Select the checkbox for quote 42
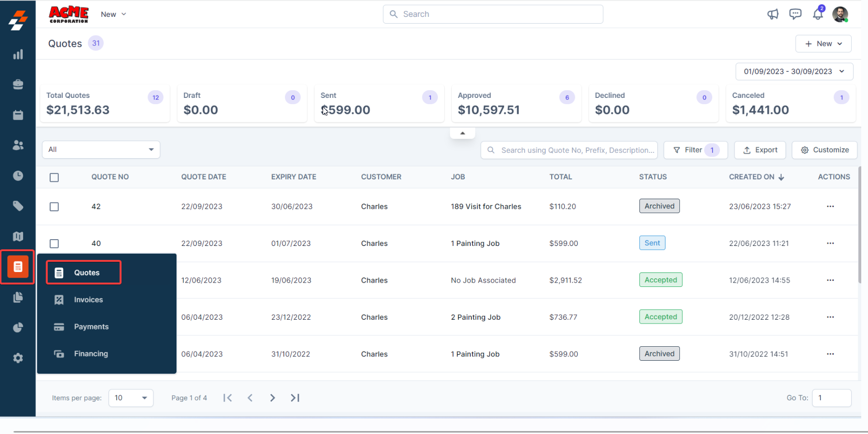 [54, 207]
